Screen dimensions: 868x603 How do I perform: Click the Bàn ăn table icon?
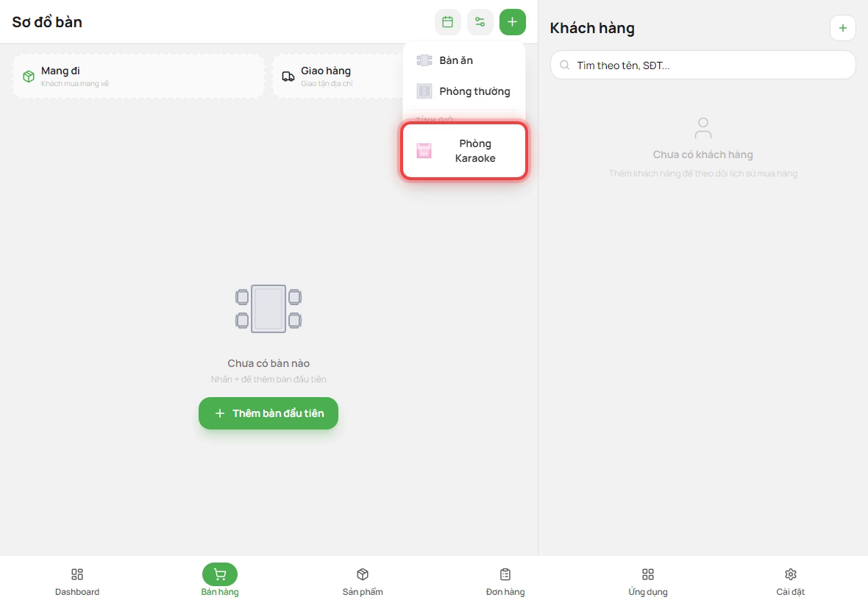(x=424, y=60)
